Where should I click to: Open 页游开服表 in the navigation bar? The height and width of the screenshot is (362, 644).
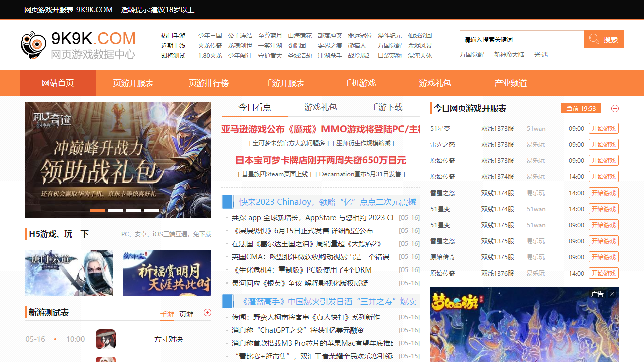133,83
